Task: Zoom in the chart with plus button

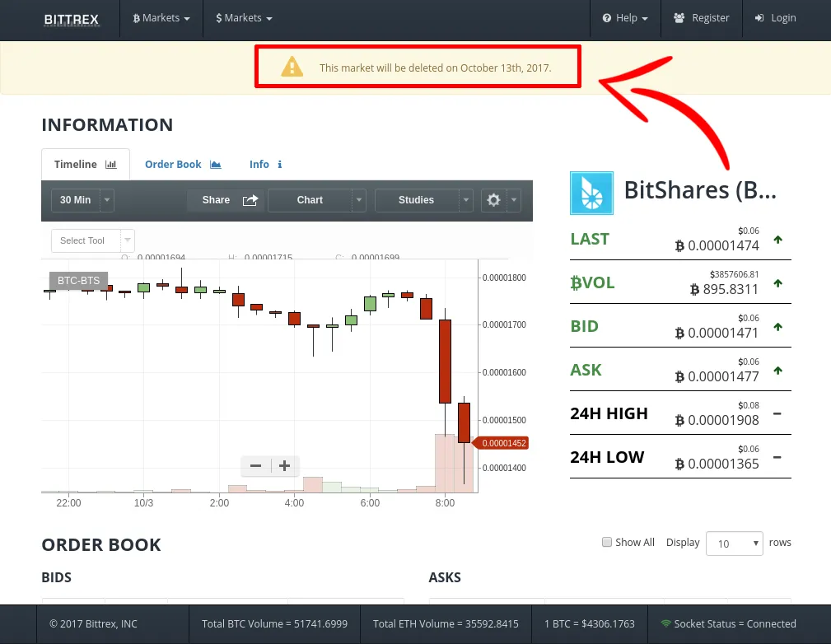Action: coord(285,466)
